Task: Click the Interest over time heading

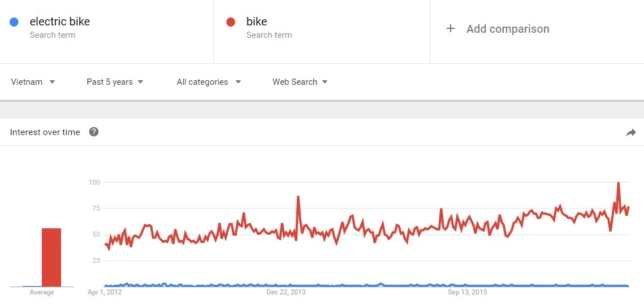Action: pyautogui.click(x=45, y=132)
